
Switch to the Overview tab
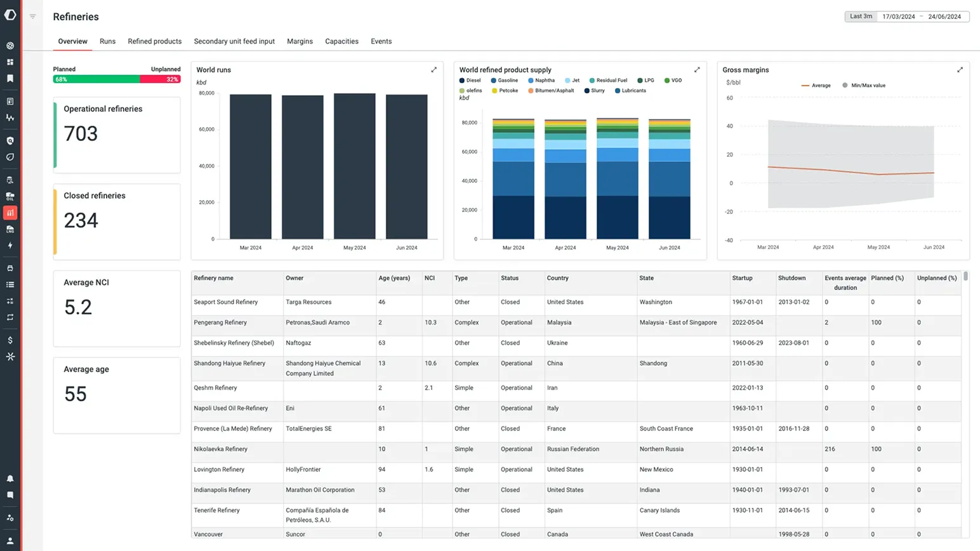coord(73,41)
